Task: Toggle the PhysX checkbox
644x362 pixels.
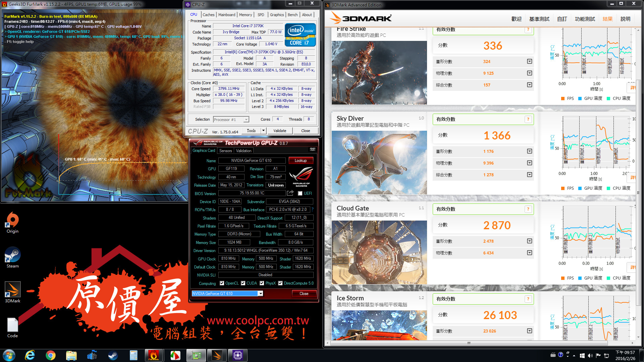Action: pyautogui.click(x=262, y=283)
